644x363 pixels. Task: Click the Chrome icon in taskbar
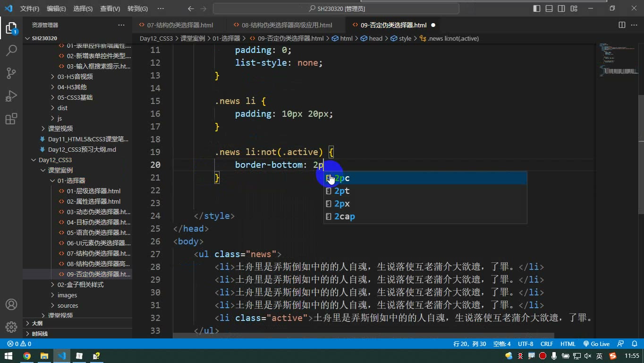tap(27, 356)
